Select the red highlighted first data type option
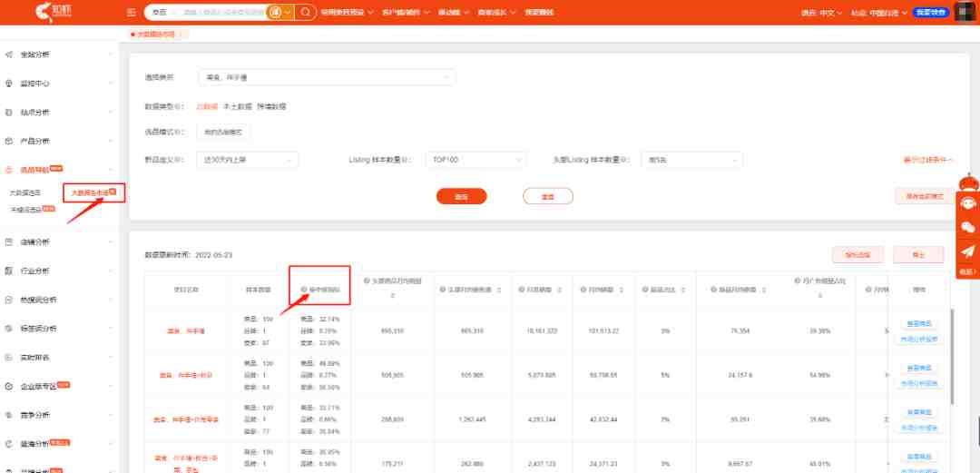Viewport: 980px width, 473px height. [207, 106]
